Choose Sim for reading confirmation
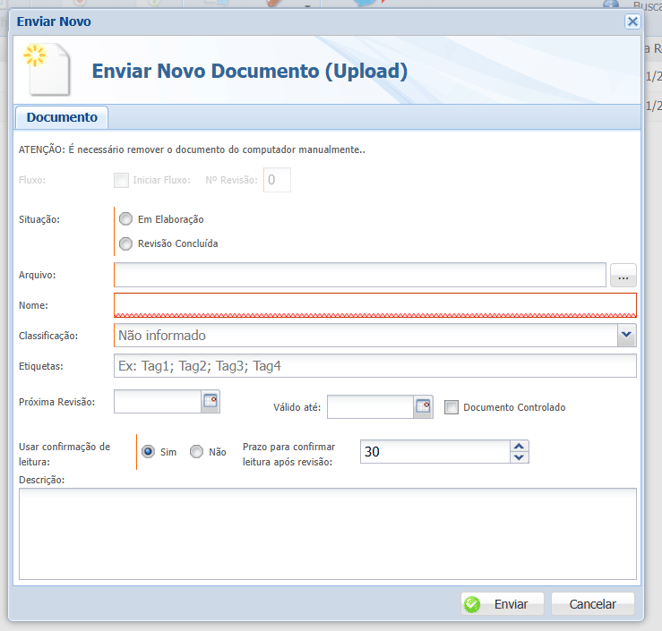The image size is (662, 631). 148,452
